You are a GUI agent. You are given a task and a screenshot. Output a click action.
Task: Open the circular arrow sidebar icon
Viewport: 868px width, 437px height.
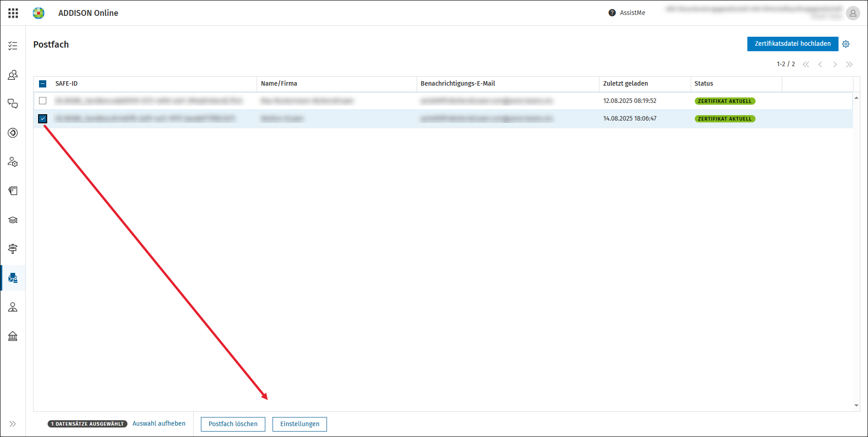click(13, 133)
